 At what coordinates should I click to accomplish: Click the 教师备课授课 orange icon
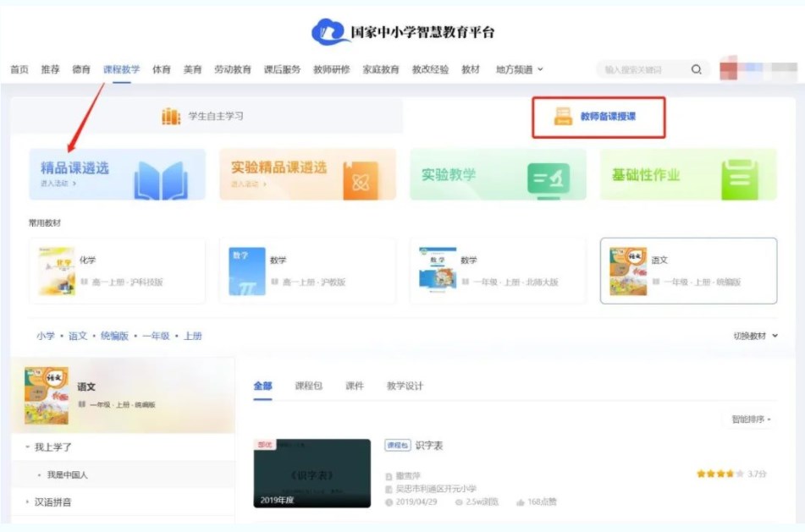click(x=563, y=117)
